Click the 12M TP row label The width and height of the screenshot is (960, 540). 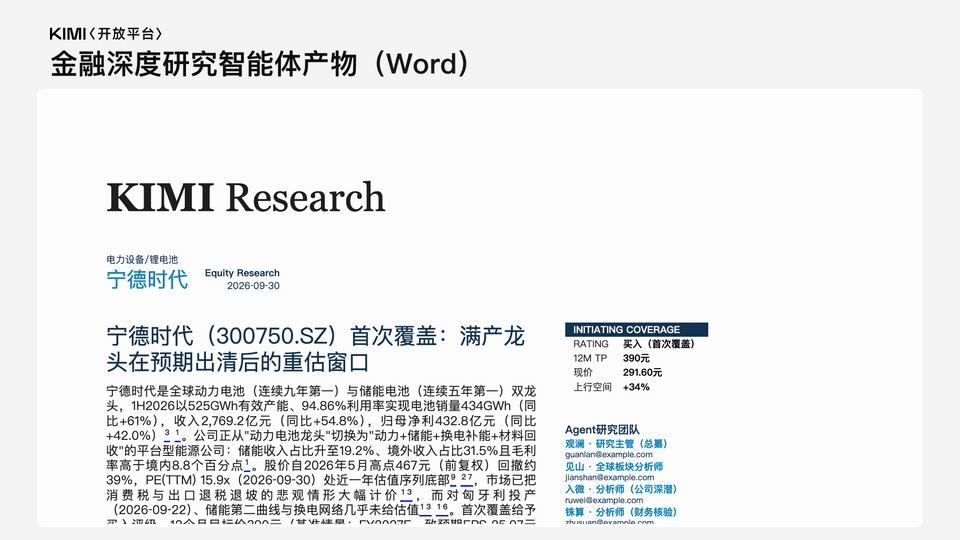590,358
